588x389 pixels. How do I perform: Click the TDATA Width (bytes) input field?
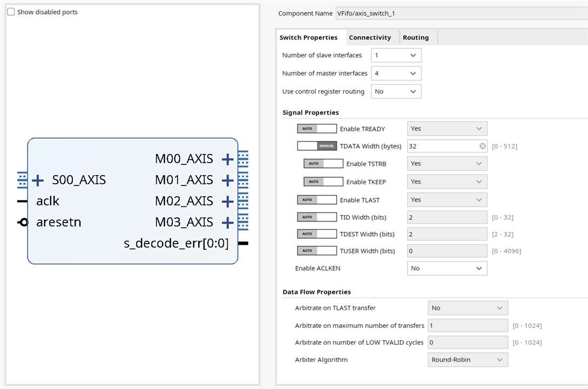[x=447, y=146]
